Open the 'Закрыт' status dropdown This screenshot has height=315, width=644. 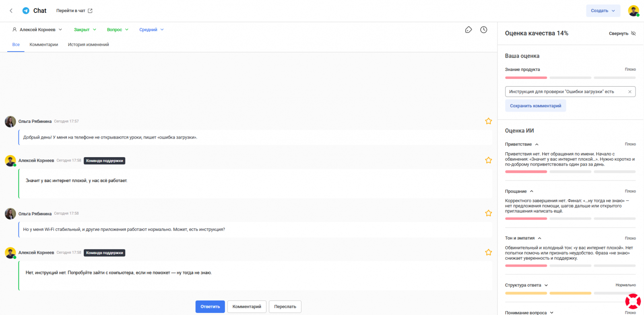pyautogui.click(x=85, y=30)
